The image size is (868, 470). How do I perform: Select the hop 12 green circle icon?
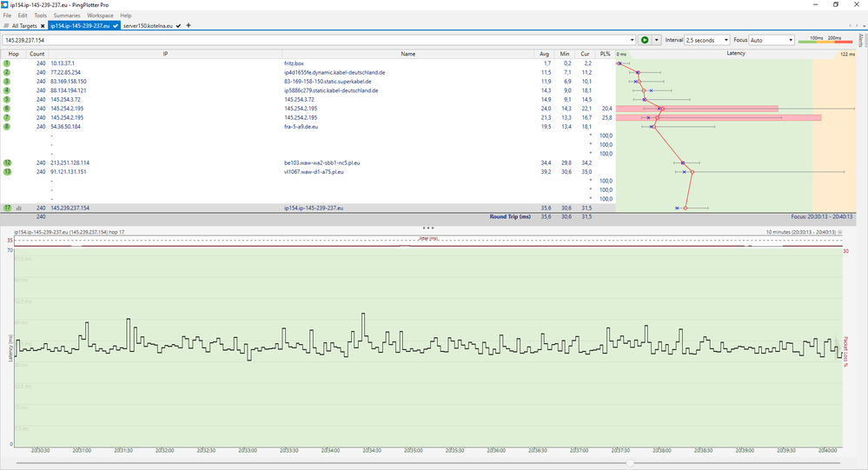7,162
